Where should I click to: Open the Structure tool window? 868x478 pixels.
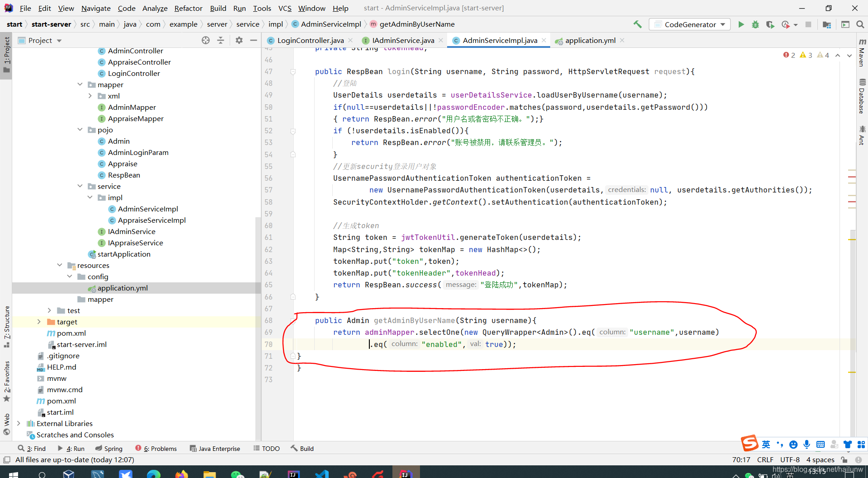6,326
